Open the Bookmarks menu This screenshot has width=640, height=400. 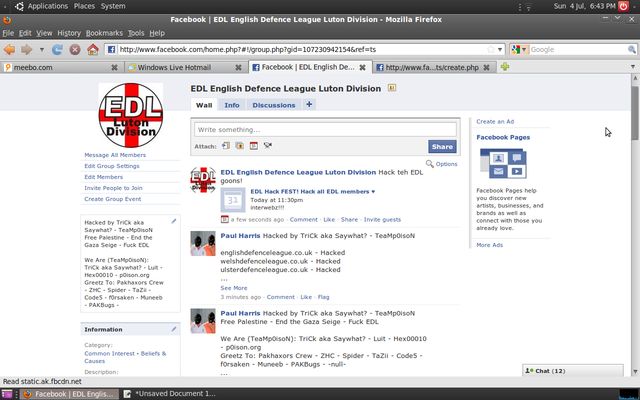click(x=104, y=33)
